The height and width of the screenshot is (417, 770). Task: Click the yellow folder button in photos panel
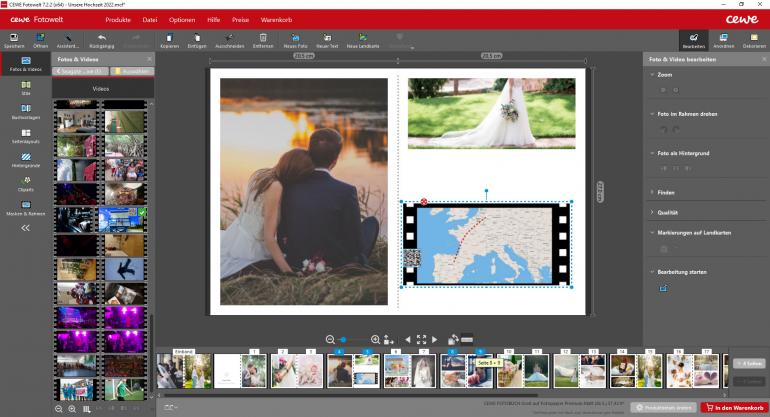tap(132, 71)
